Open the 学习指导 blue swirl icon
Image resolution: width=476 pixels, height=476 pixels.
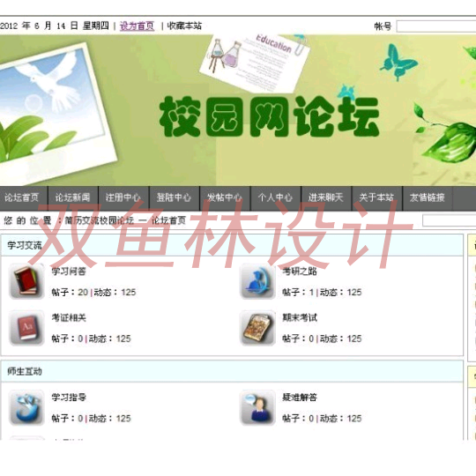(x=26, y=408)
